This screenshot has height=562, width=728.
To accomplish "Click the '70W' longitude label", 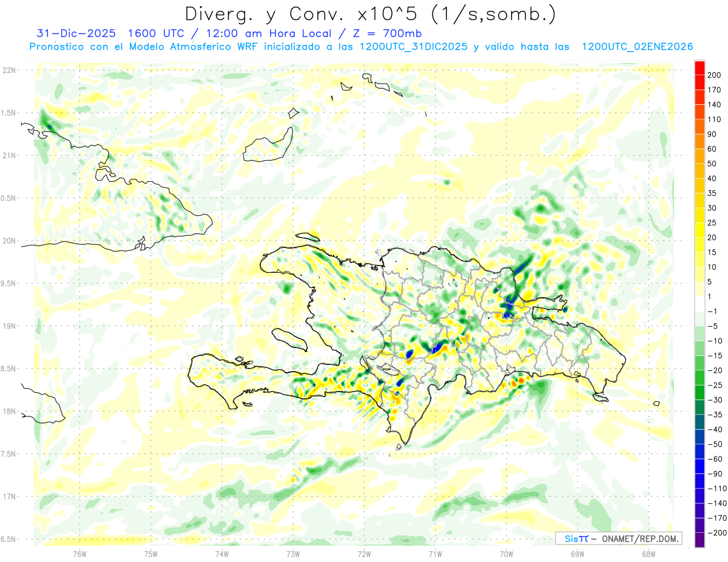I will point(507,554).
